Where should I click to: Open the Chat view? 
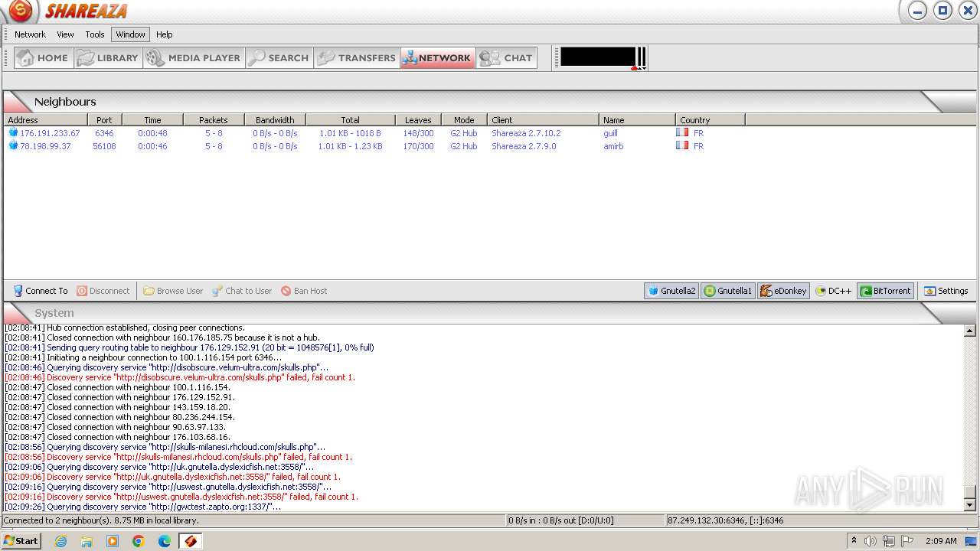click(x=506, y=58)
